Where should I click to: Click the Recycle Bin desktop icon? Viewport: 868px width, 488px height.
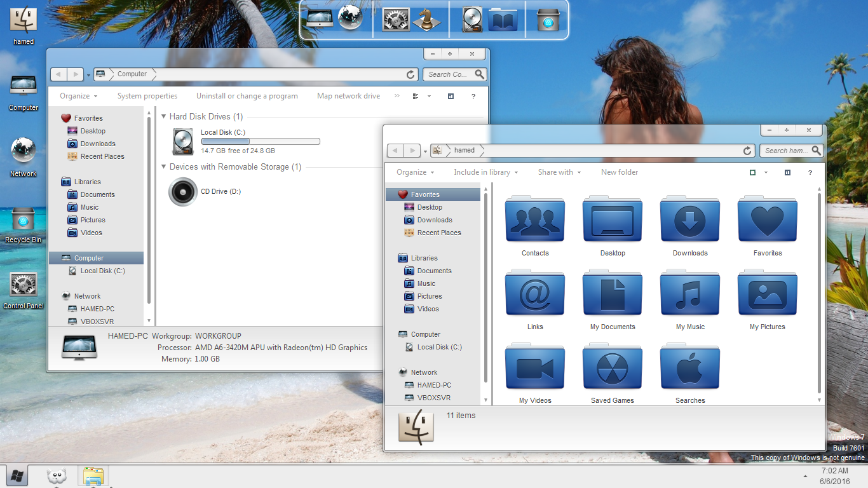pyautogui.click(x=24, y=220)
